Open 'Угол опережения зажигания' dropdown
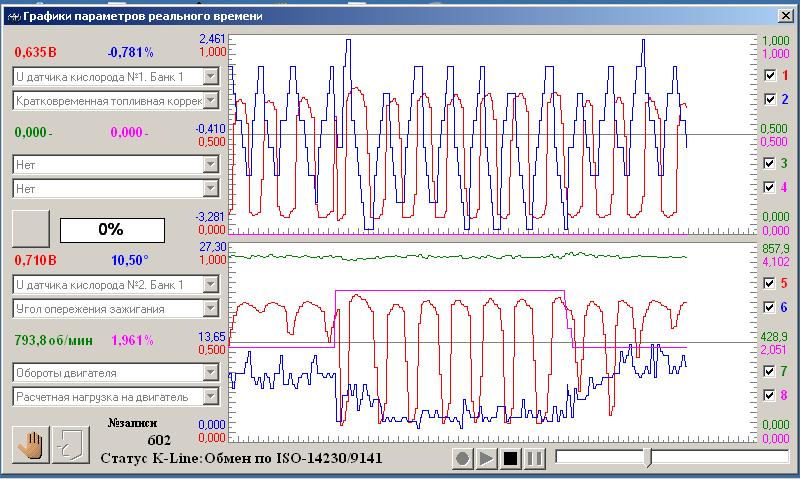Viewport: 800px width, 480px height. point(210,309)
